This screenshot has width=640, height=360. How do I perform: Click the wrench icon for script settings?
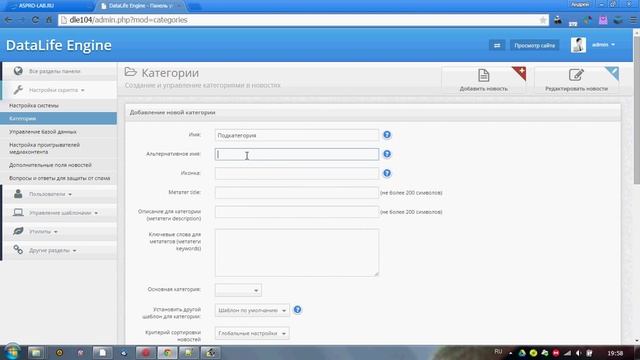tap(18, 90)
